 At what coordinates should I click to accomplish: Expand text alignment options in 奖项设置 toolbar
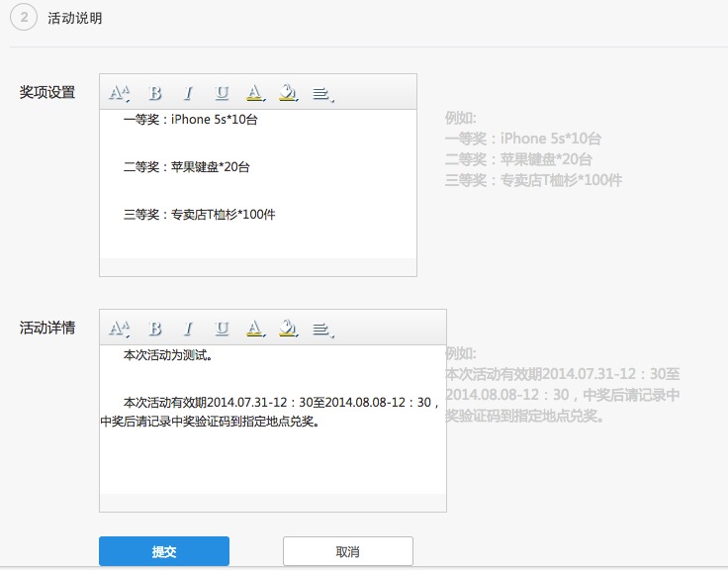tap(321, 93)
